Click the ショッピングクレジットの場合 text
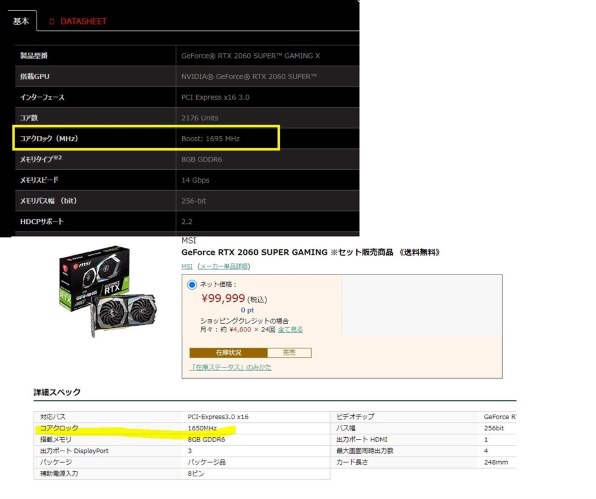This screenshot has width=596, height=499. (244, 321)
